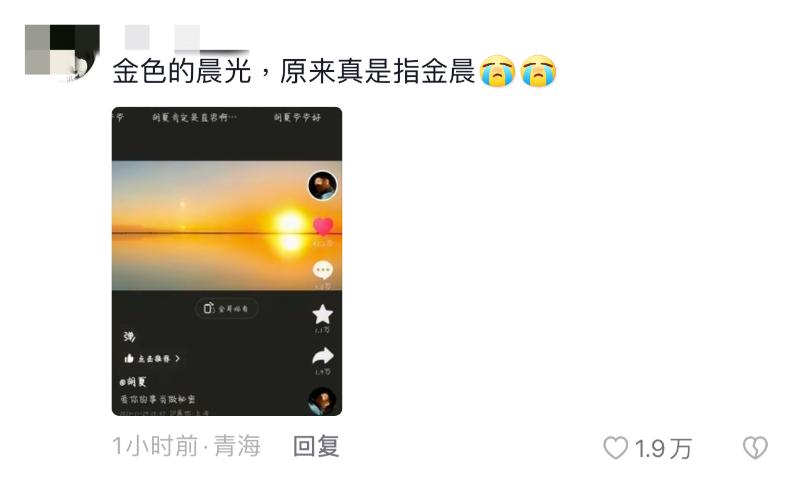Favorite the video with the star icon
The width and height of the screenshot is (800, 481).
[x=322, y=314]
